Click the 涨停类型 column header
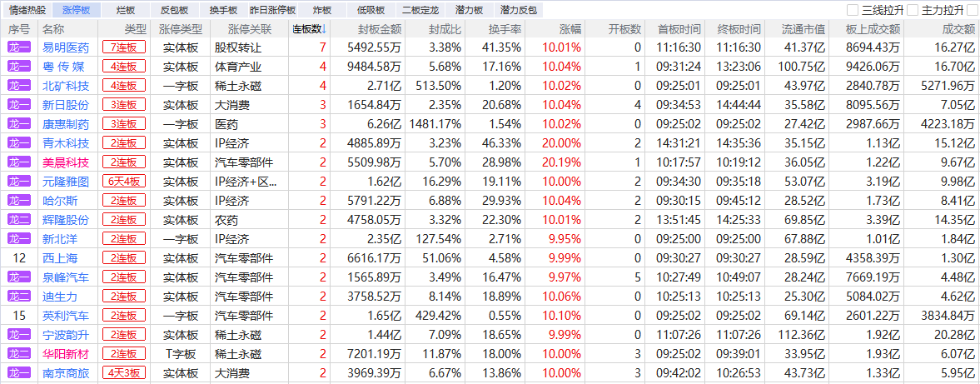The width and height of the screenshot is (980, 384). [181, 29]
